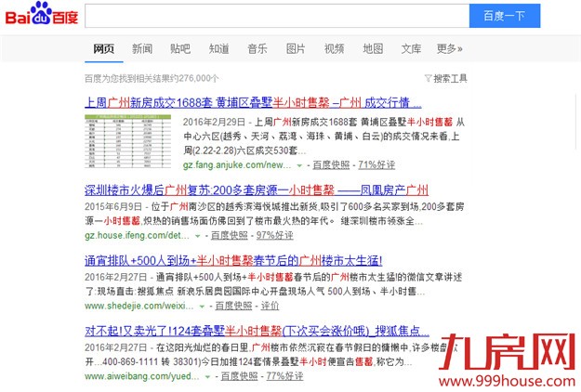
Task: Open 百度快照 for the anjuke result
Action: pos(331,165)
